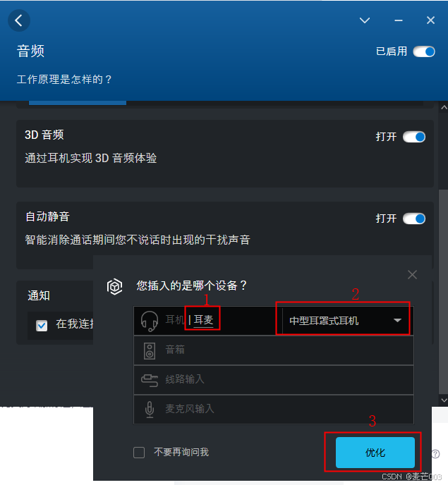
Task: Open the help question mark icon
Action: tap(435, 454)
